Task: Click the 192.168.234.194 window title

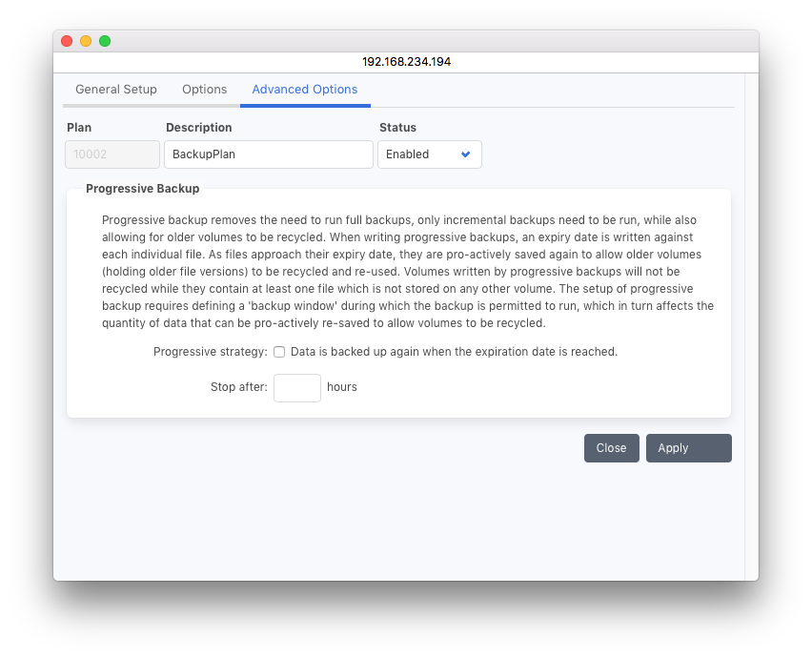Action: pyautogui.click(x=406, y=62)
